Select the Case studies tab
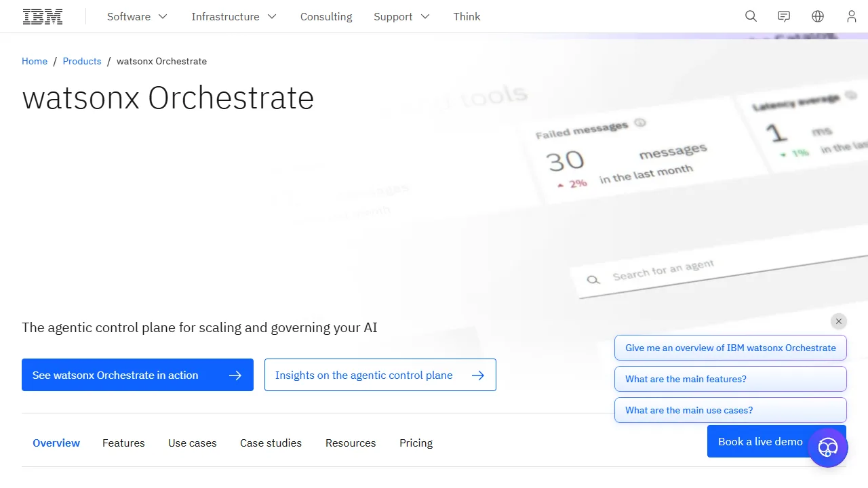Image resolution: width=868 pixels, height=488 pixels. (271, 443)
